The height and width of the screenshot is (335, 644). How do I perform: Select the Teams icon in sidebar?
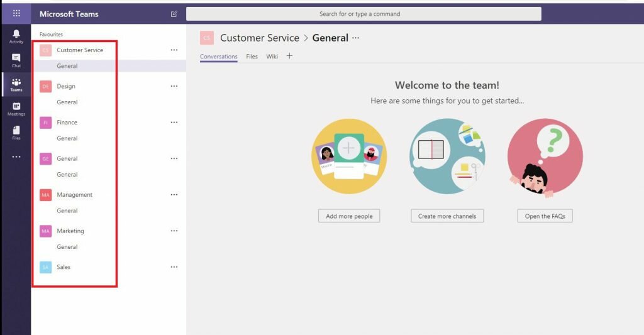[x=16, y=85]
